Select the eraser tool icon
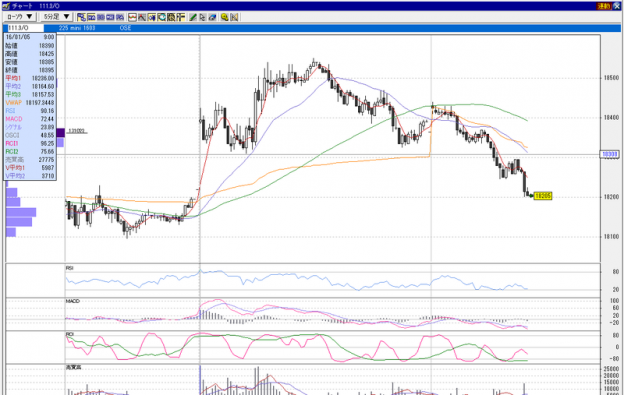The image size is (624, 395). [213, 17]
